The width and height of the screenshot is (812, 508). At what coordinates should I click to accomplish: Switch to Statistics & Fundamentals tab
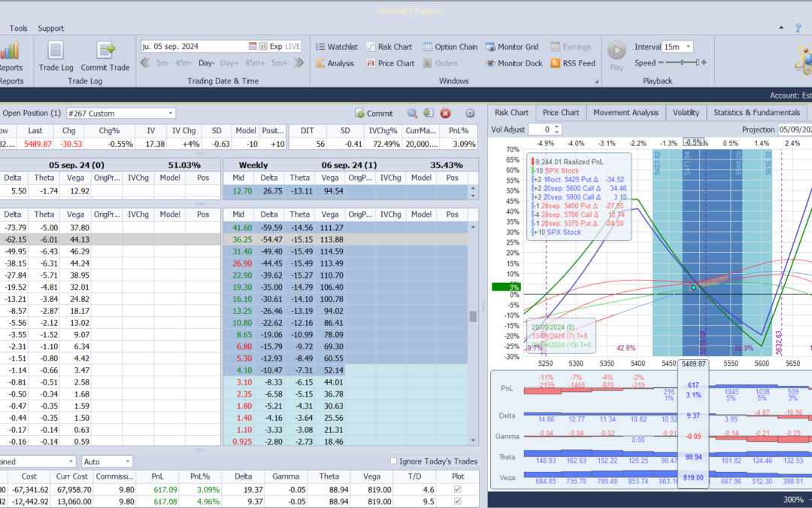click(x=756, y=112)
